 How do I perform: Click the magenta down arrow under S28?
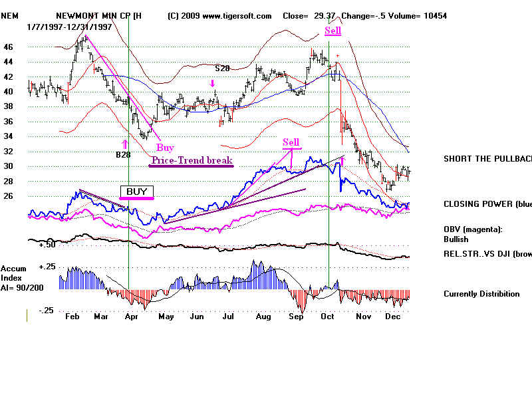coord(212,83)
